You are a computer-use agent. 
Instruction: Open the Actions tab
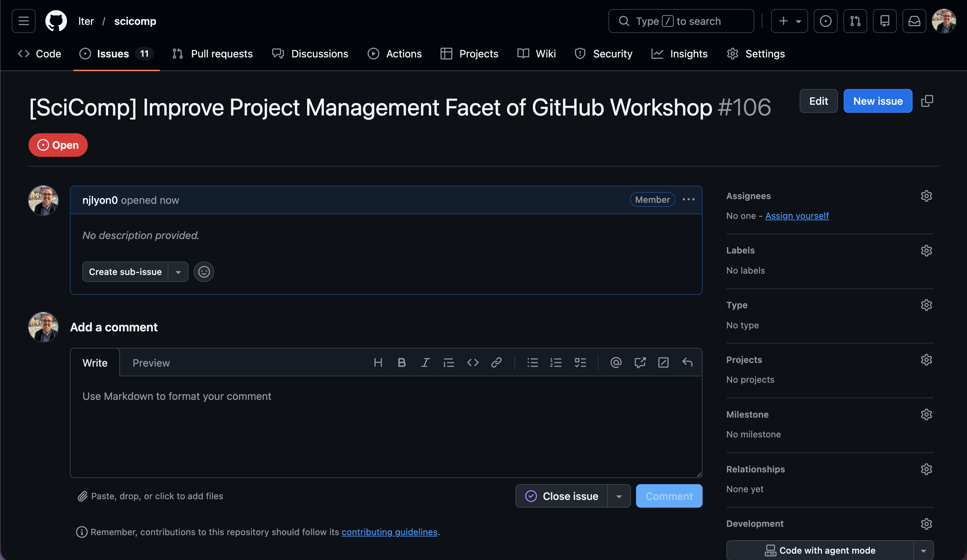[x=394, y=54]
